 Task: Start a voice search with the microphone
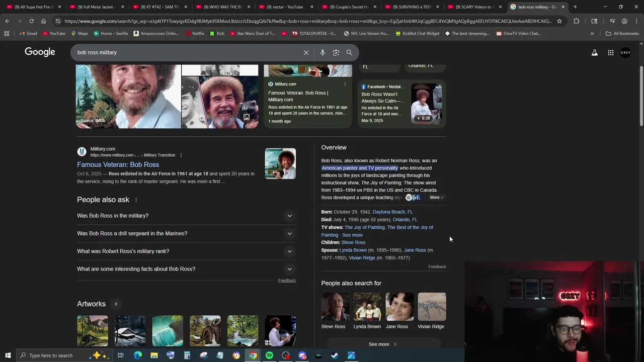323,52
